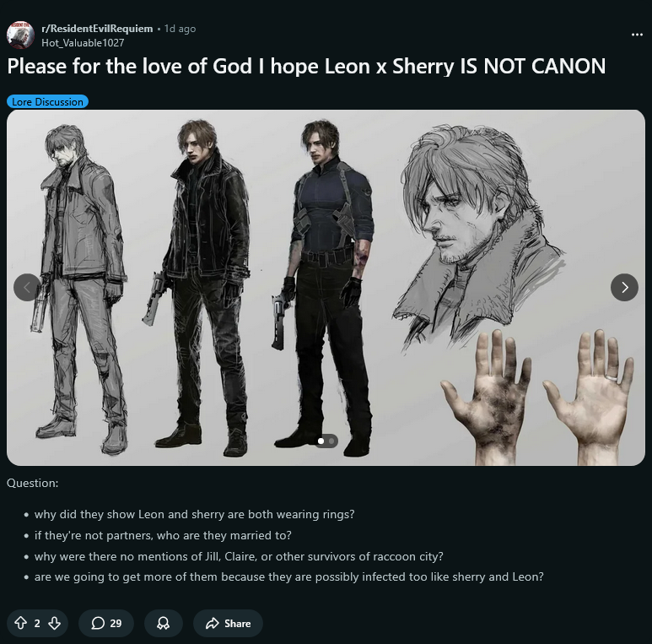Open the r/ResidentEvilRequiem subreddit avatar
This screenshot has width=652, height=644.
coord(20,35)
